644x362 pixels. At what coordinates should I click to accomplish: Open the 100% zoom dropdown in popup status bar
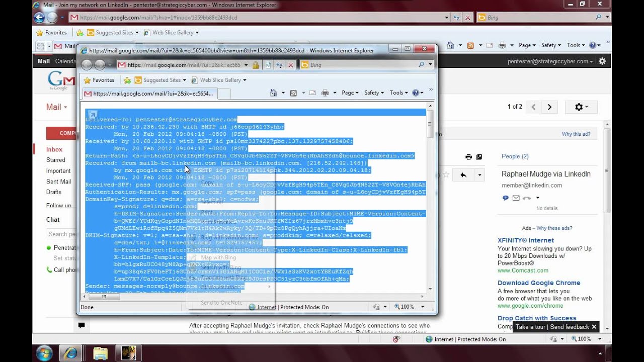pos(423,307)
